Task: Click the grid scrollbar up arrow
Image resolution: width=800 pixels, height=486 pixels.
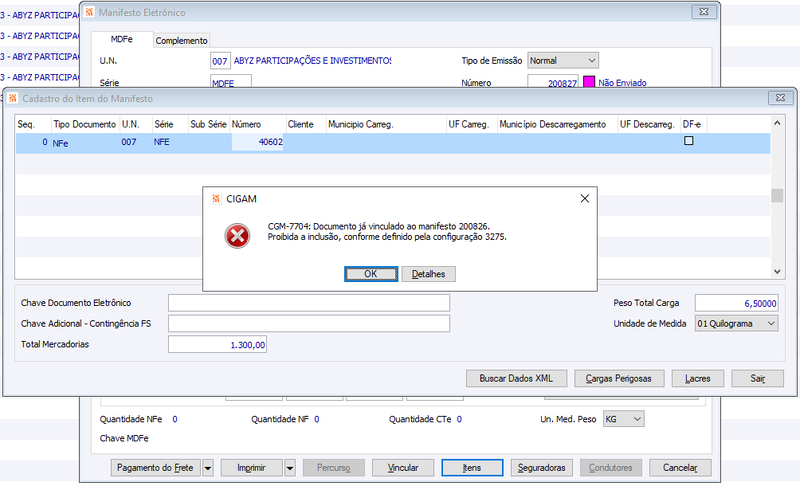Action: 777,123
